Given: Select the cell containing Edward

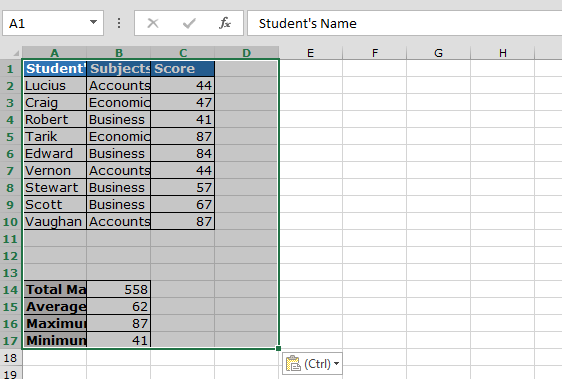Looking at the screenshot, I should click(x=55, y=153).
